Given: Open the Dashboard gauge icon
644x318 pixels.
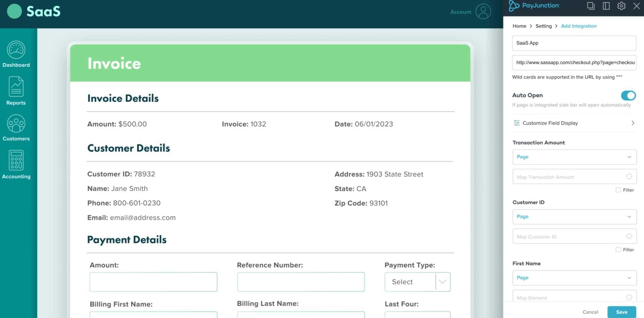Looking at the screenshot, I should tap(16, 50).
